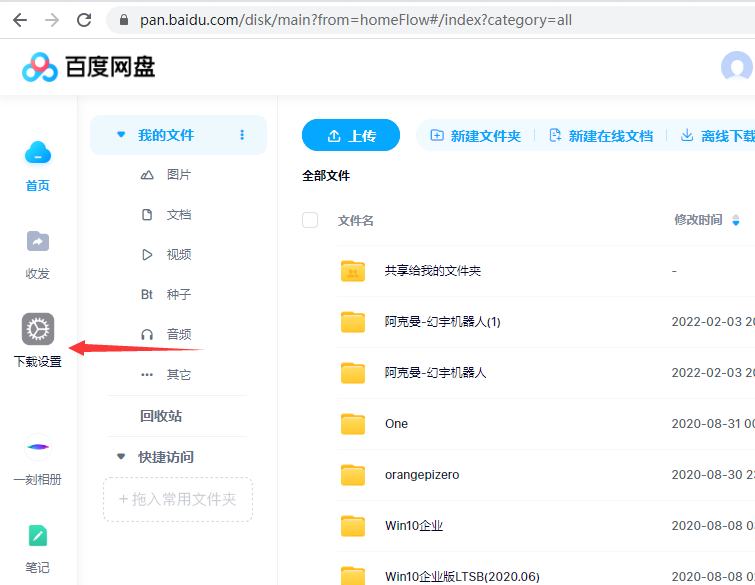Sort files by 修改时间 arrow
The width and height of the screenshot is (755, 585).
coord(736,220)
